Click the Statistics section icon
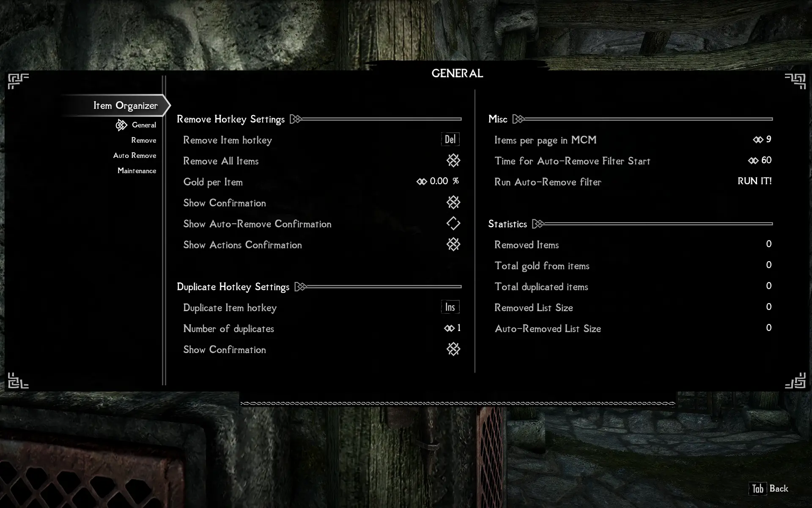Screen dimensions: 812x508 pos(538,224)
